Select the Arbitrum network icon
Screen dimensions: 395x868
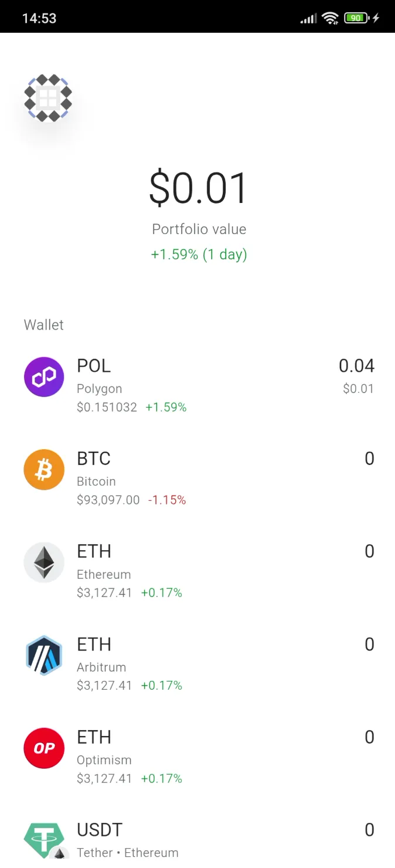coord(44,655)
